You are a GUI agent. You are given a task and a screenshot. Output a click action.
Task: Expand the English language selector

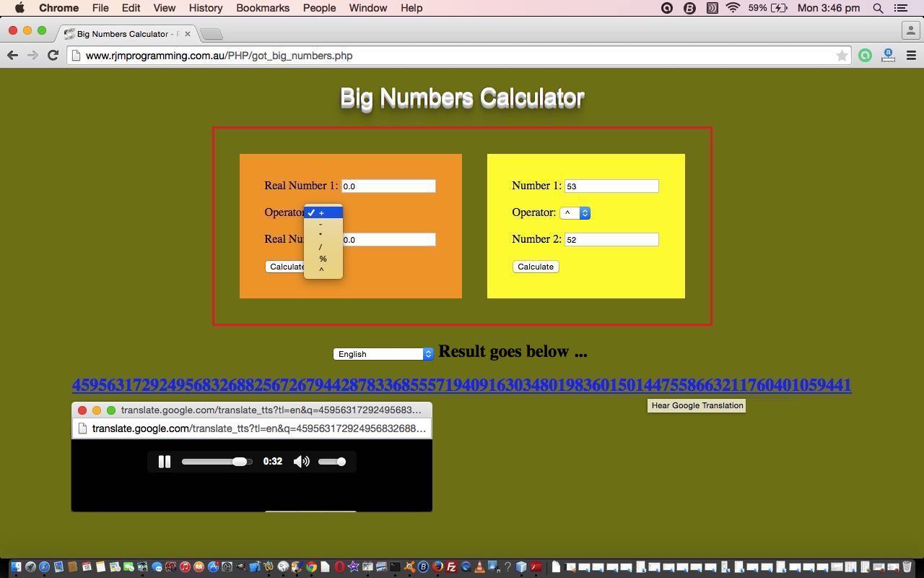click(x=383, y=354)
